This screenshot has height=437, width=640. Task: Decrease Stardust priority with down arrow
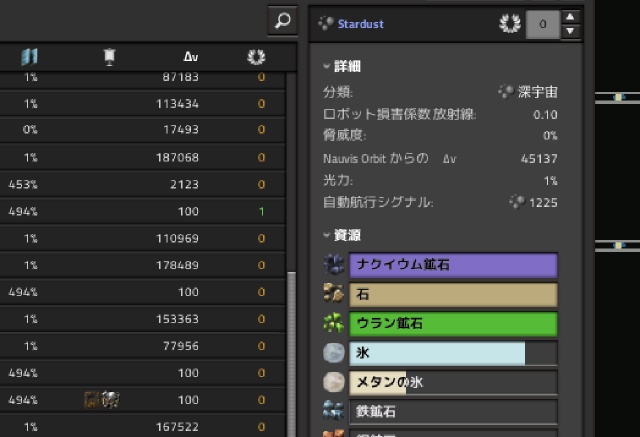[570, 30]
